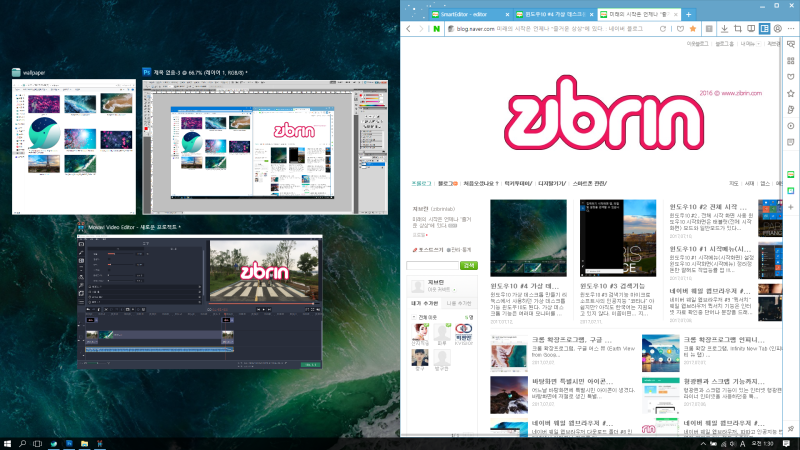Open Movavi Video Editor taskbar icon

click(x=99, y=444)
